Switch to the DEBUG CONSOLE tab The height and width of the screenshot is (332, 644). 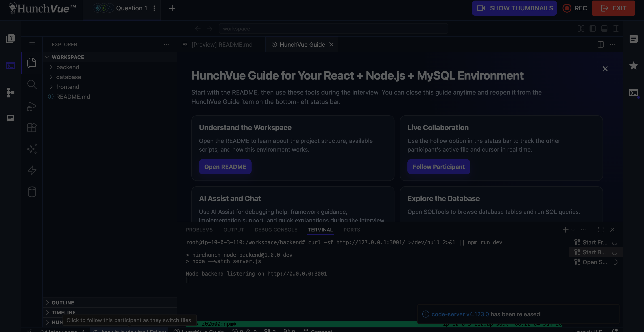pyautogui.click(x=276, y=230)
